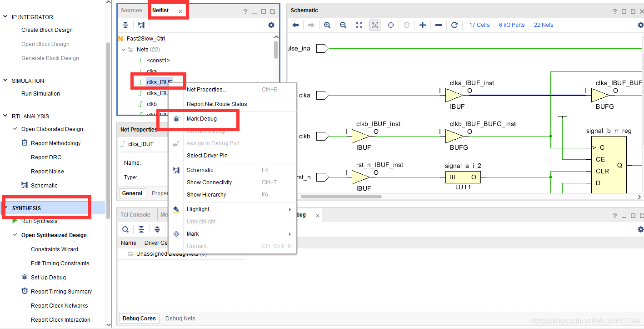Switch to the Debug Nets tab

[180, 319]
